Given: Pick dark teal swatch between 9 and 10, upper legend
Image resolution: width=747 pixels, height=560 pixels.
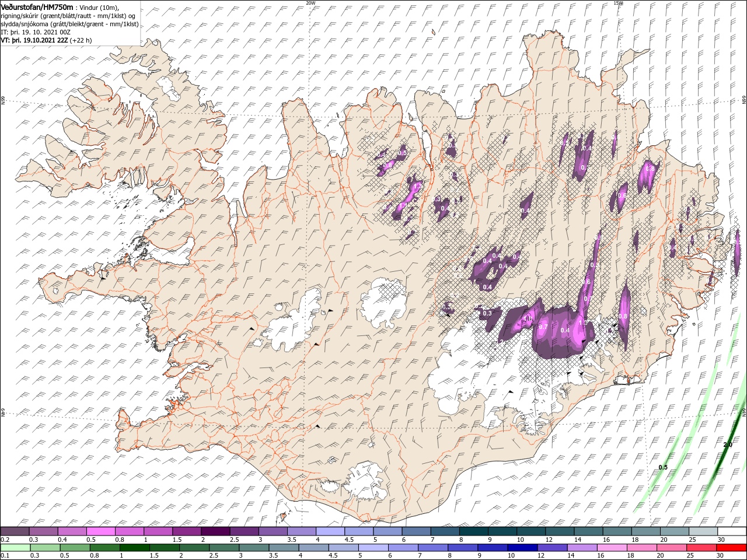Looking at the screenshot, I should pos(502,531).
